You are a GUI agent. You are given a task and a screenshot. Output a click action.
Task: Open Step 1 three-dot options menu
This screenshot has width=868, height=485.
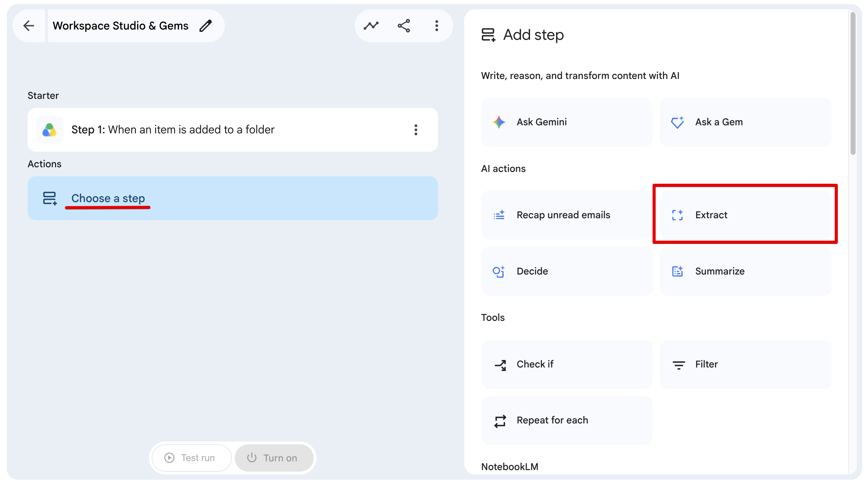pos(416,130)
